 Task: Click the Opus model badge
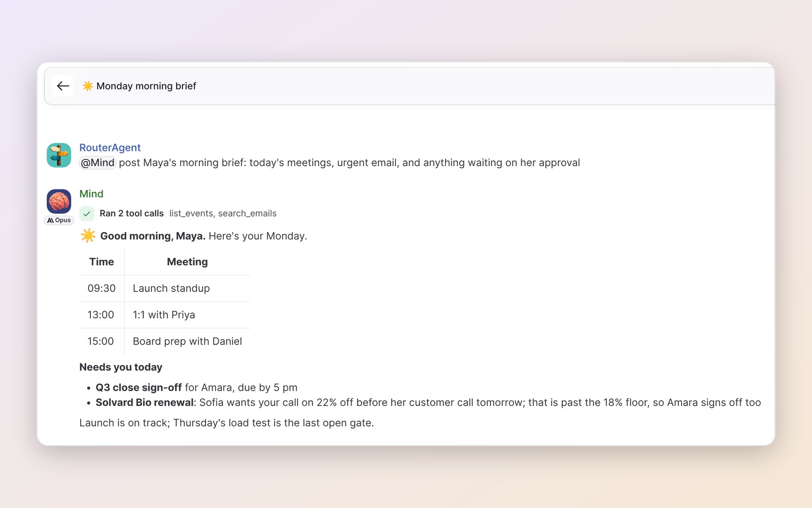coord(59,220)
